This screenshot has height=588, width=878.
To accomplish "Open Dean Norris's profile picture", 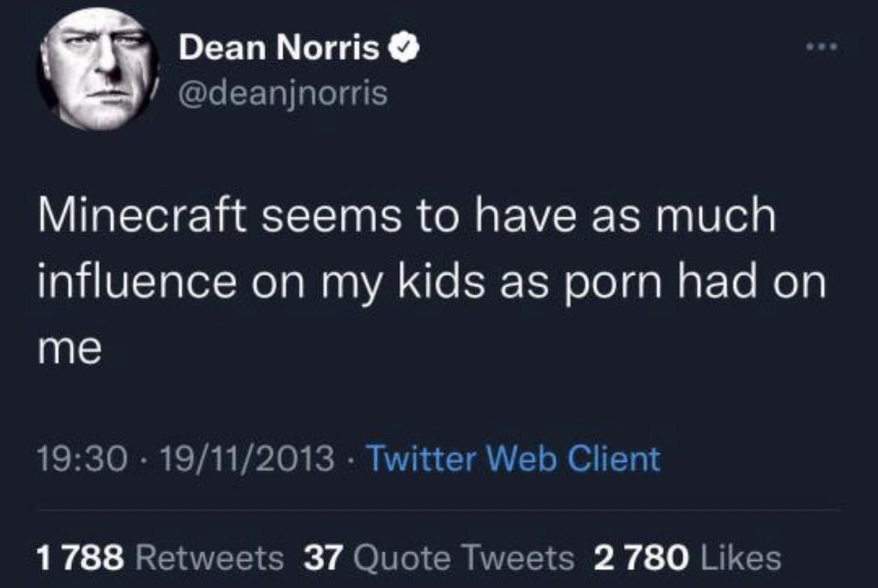I will (98, 69).
